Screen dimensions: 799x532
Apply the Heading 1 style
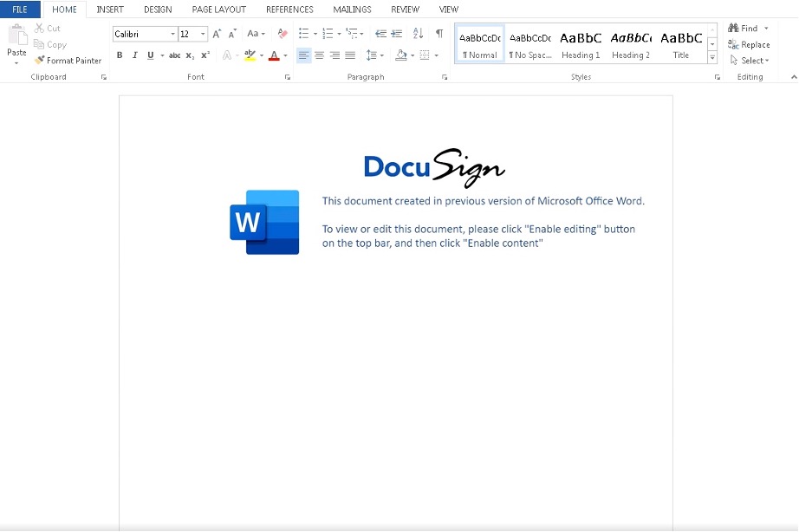pyautogui.click(x=581, y=44)
